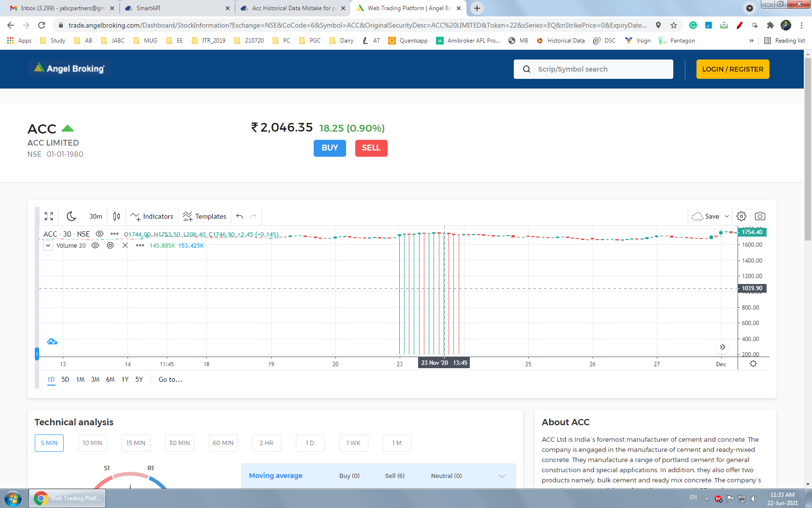812x508 pixels.
Task: Remove Volume indicator X
Action: point(125,245)
